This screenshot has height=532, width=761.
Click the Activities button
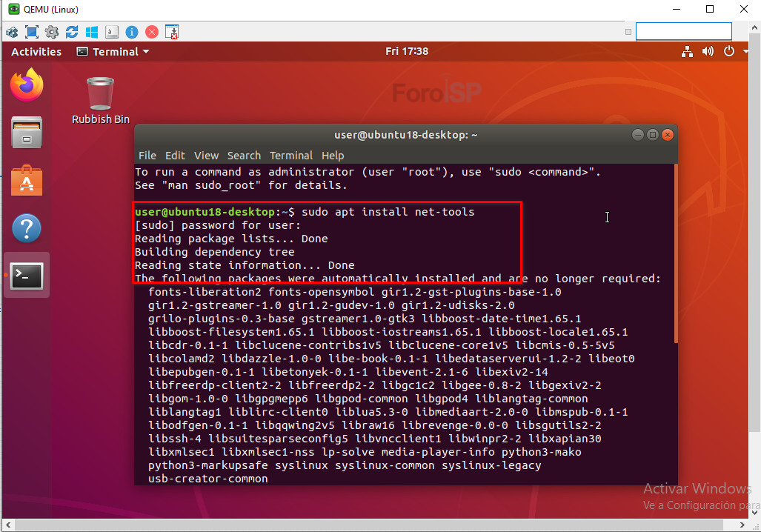[36, 52]
